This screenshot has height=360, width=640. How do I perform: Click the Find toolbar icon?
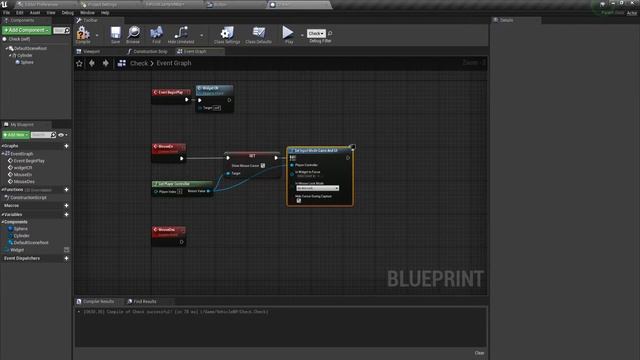156,34
